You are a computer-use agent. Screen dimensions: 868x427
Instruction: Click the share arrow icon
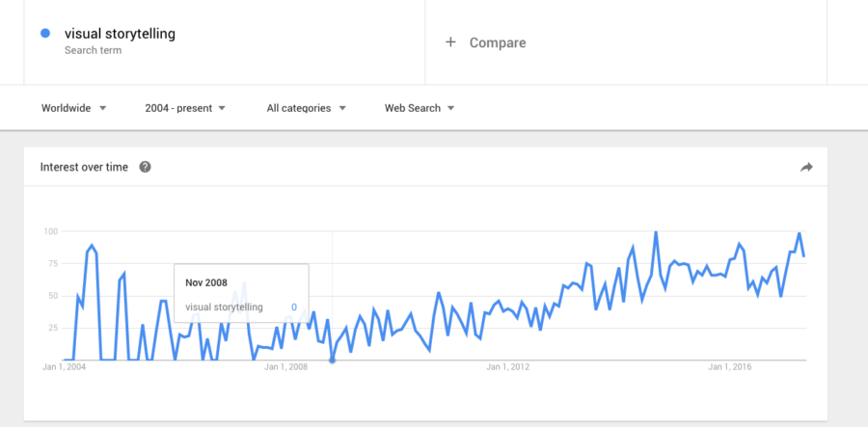pos(806,167)
